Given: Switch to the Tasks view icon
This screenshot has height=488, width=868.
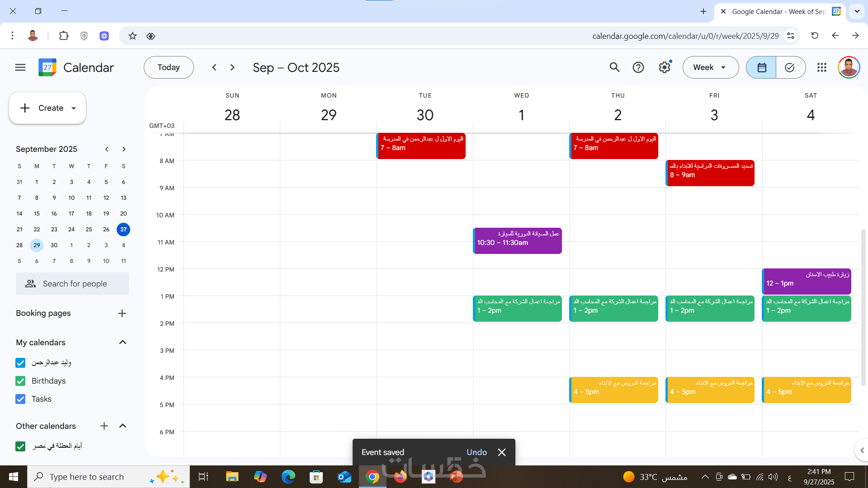Looking at the screenshot, I should (790, 67).
